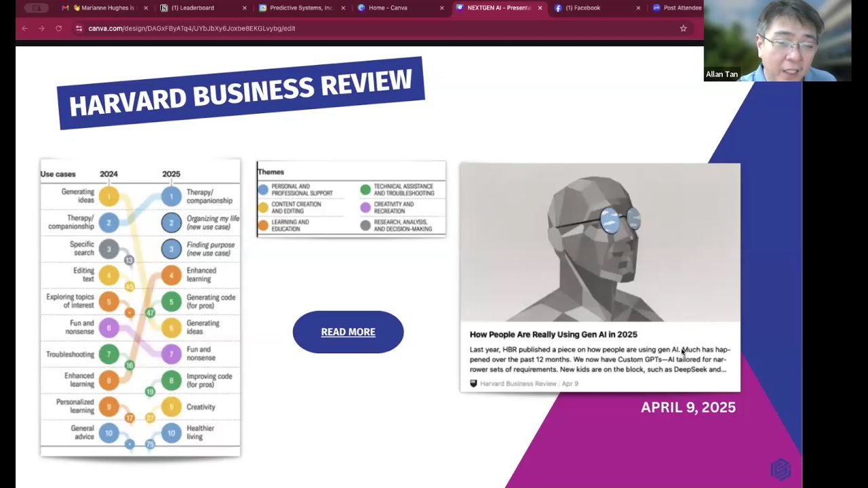868x488 pixels.
Task: Click the Technical Assistance and Troubleshooting legend dot
Action: 366,190
